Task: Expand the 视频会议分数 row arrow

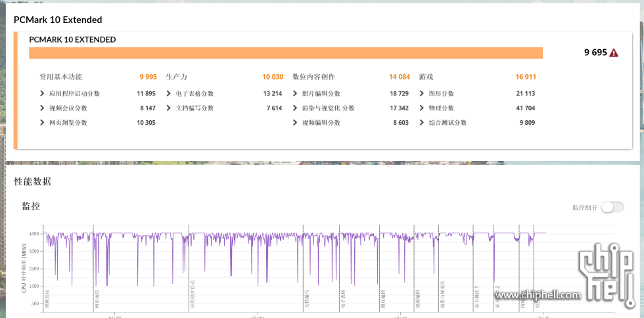Action: [x=43, y=108]
